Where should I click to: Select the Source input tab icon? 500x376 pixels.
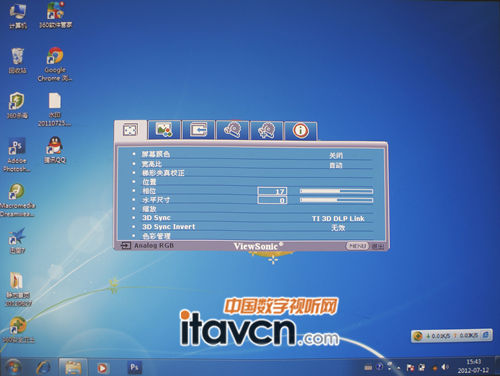198,130
